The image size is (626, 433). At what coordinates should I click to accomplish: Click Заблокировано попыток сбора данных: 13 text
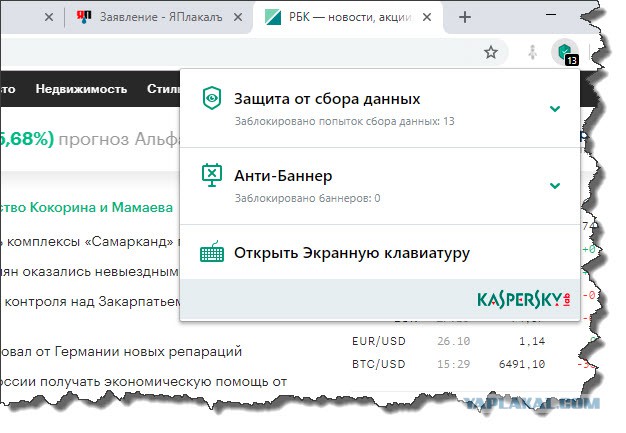tap(345, 121)
